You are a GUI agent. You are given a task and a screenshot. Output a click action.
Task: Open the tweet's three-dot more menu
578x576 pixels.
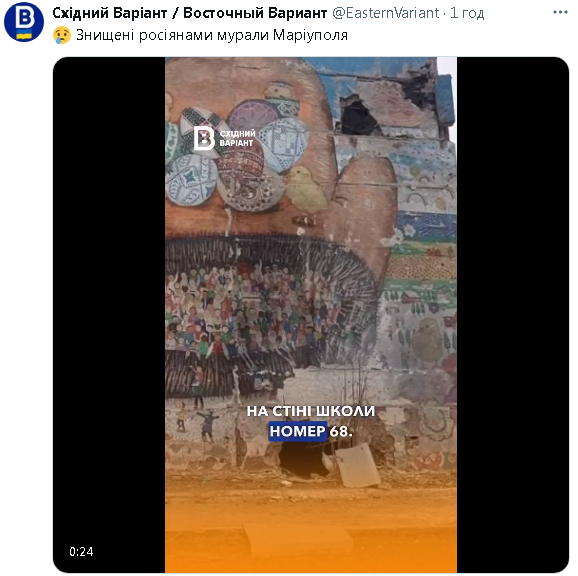pyautogui.click(x=560, y=13)
